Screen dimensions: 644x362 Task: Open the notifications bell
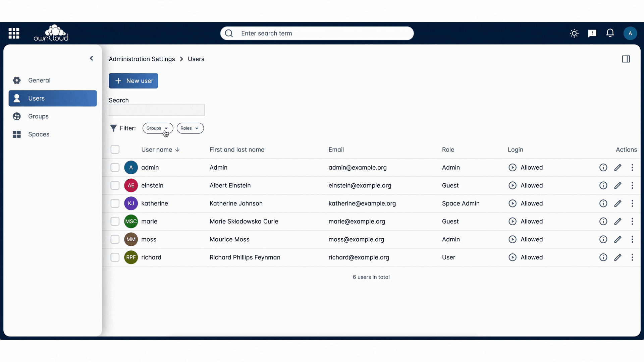610,33
